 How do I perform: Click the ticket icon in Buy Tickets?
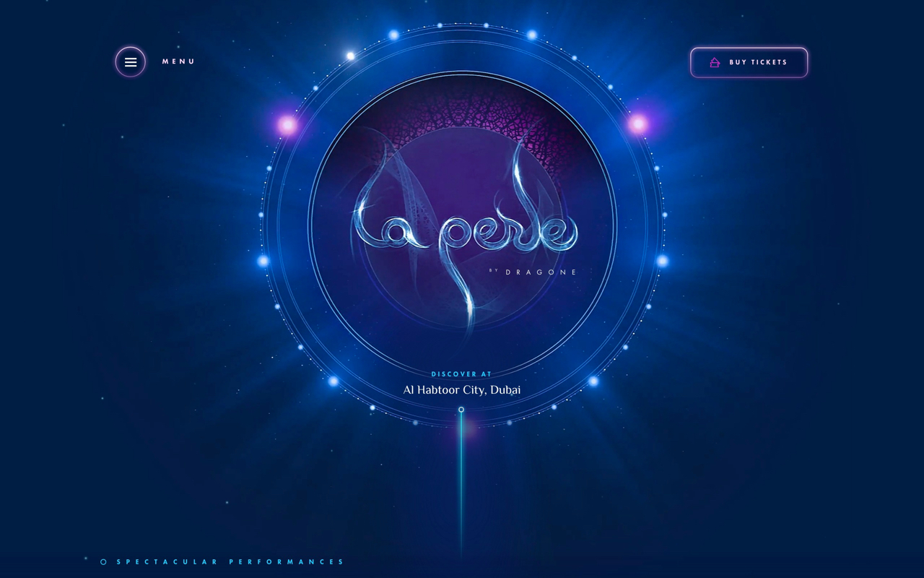click(715, 62)
